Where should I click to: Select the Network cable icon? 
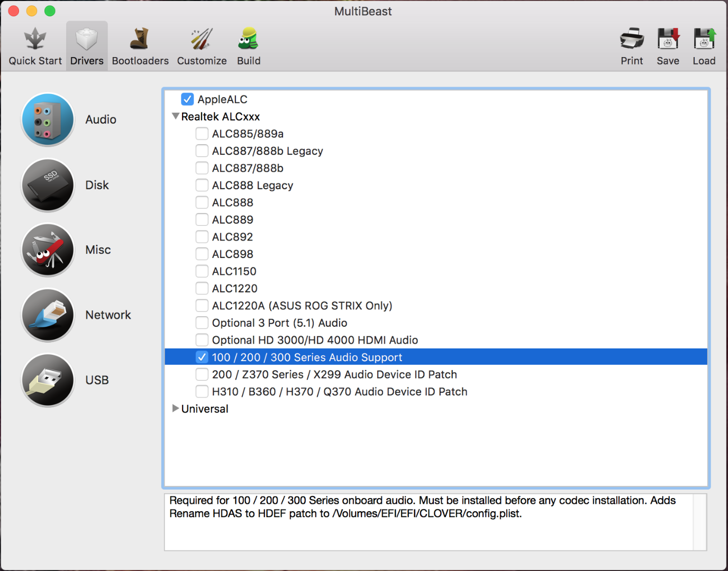click(x=48, y=315)
